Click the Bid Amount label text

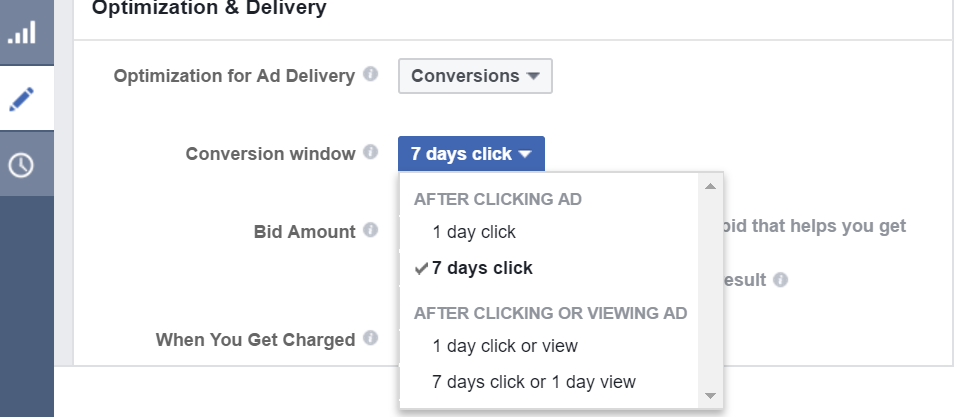(x=304, y=232)
